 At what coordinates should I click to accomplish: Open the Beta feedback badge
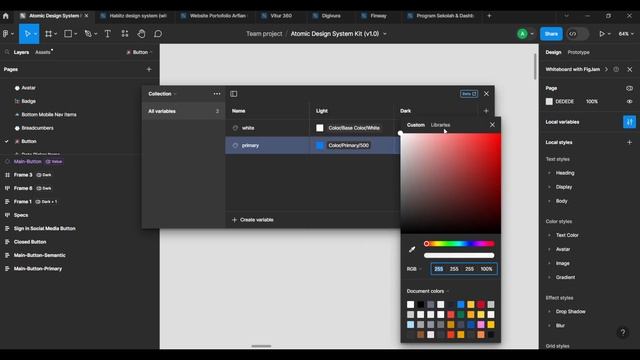[x=469, y=94]
